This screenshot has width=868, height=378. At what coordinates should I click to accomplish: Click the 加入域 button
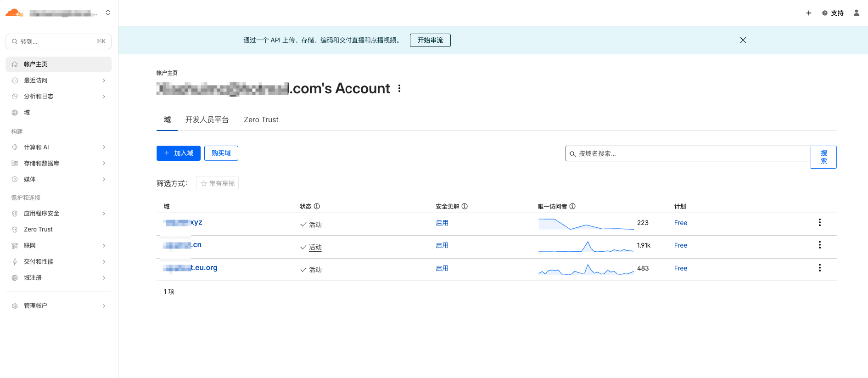point(178,153)
